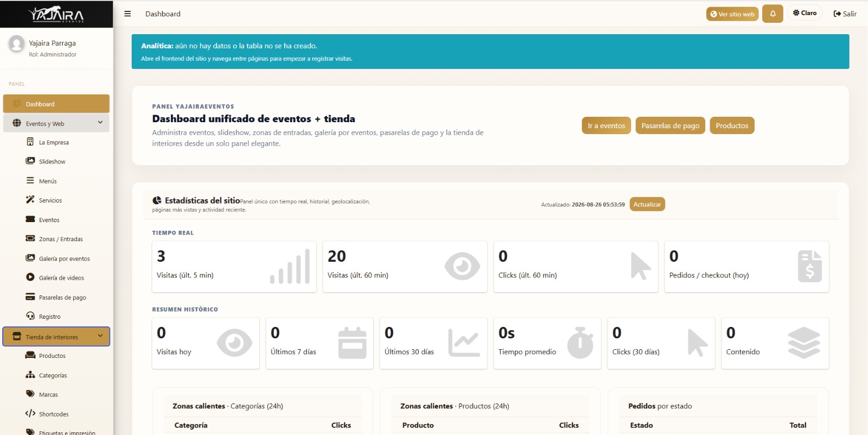Click the eye icon in Visitas (últ. 60 min) card
This screenshot has width=868, height=435.
pyautogui.click(x=462, y=266)
